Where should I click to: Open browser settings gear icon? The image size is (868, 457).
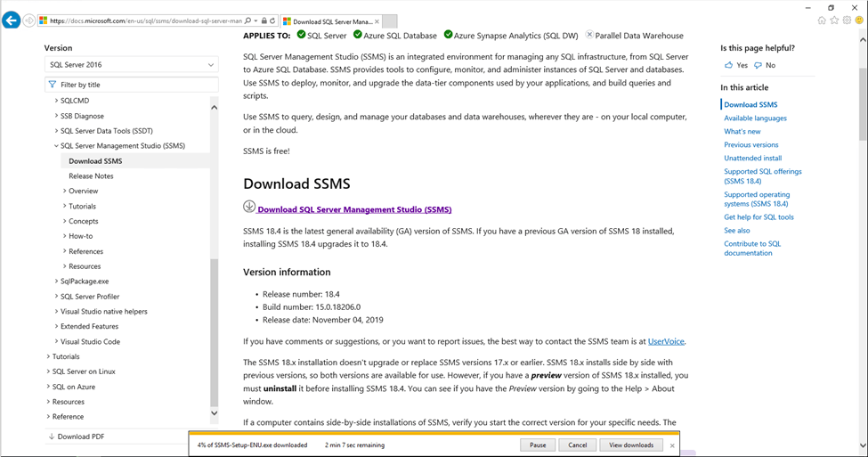tap(848, 20)
